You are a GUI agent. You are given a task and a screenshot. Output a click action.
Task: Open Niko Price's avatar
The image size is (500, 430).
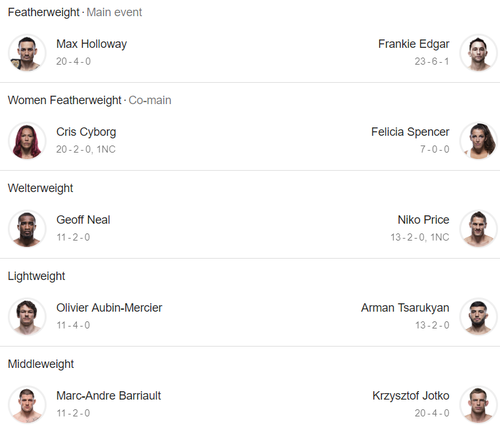pyautogui.click(x=479, y=229)
